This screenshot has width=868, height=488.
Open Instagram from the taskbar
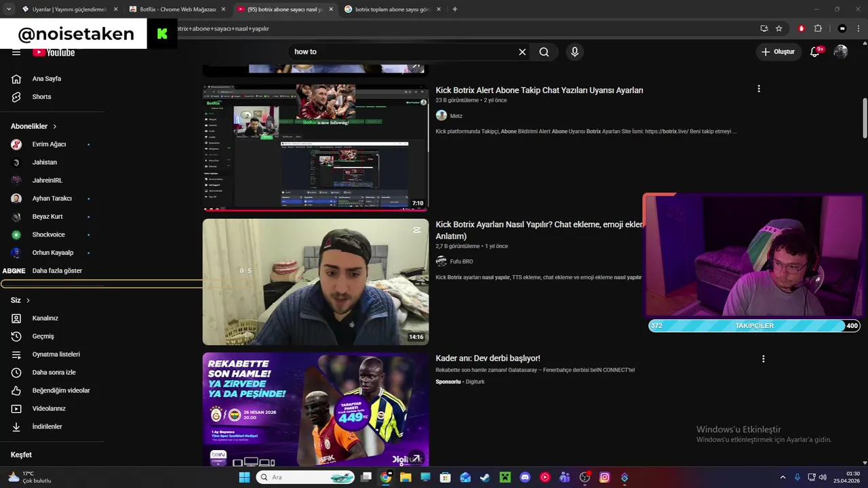604,477
